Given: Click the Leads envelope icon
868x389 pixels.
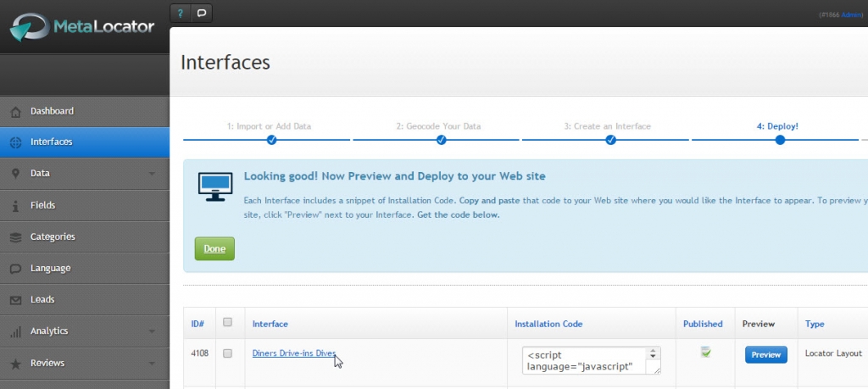Looking at the screenshot, I should [16, 300].
